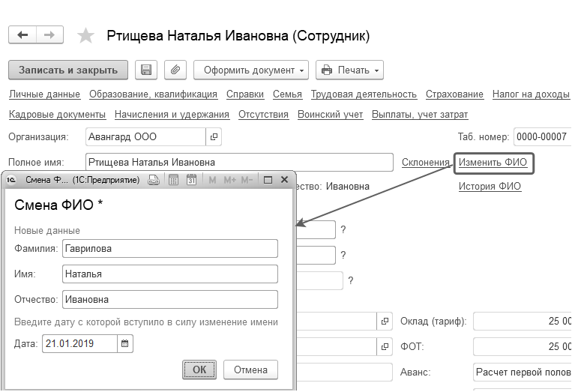The height and width of the screenshot is (392, 572).
Task: Click the Таб. номер field
Action: (543, 136)
